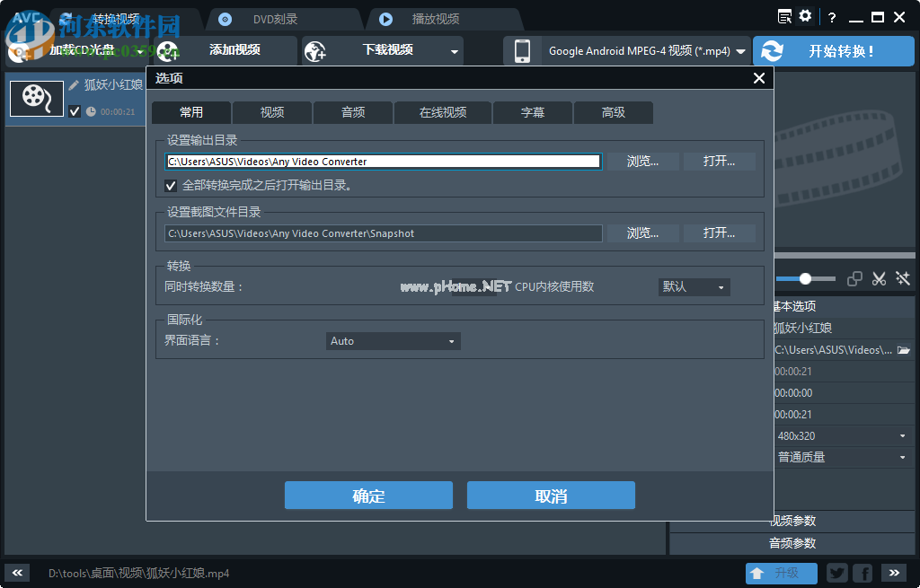The image size is (920, 588).
Task: Adjust the slider on the right panel
Action: tap(806, 278)
